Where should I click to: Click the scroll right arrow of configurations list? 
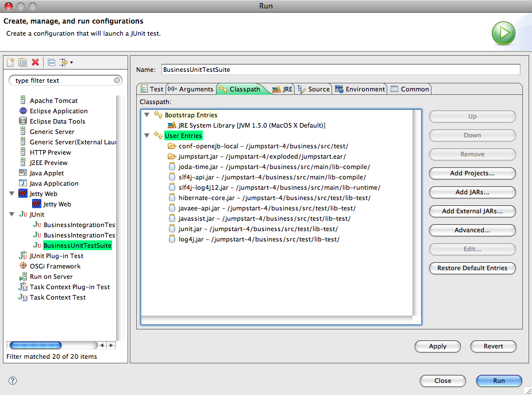pos(111,346)
